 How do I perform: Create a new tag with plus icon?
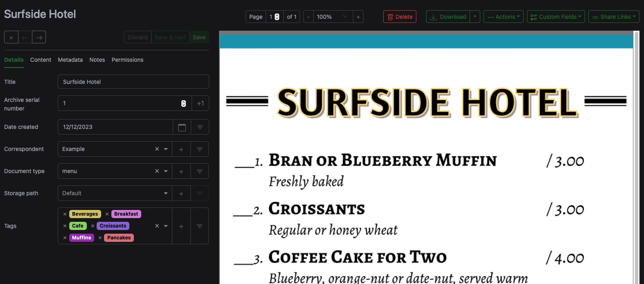click(x=181, y=226)
